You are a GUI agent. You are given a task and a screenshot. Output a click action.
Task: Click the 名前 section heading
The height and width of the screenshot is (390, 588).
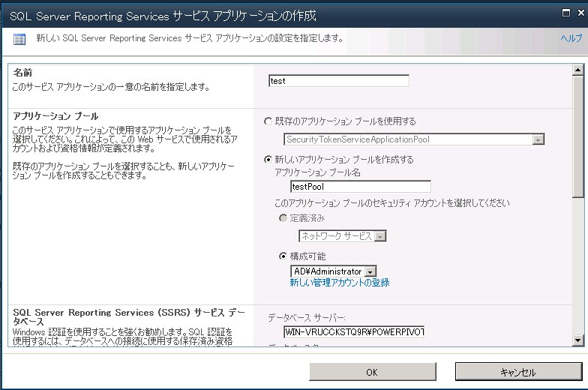click(22, 73)
